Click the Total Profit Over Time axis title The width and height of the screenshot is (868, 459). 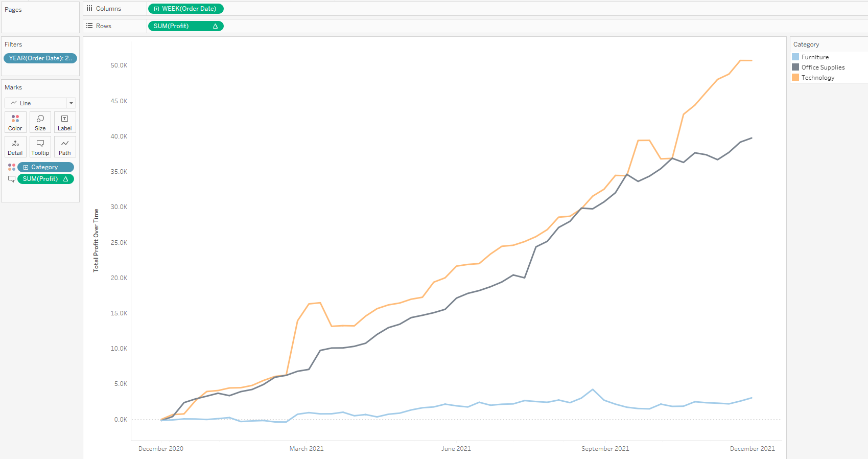tap(96, 240)
